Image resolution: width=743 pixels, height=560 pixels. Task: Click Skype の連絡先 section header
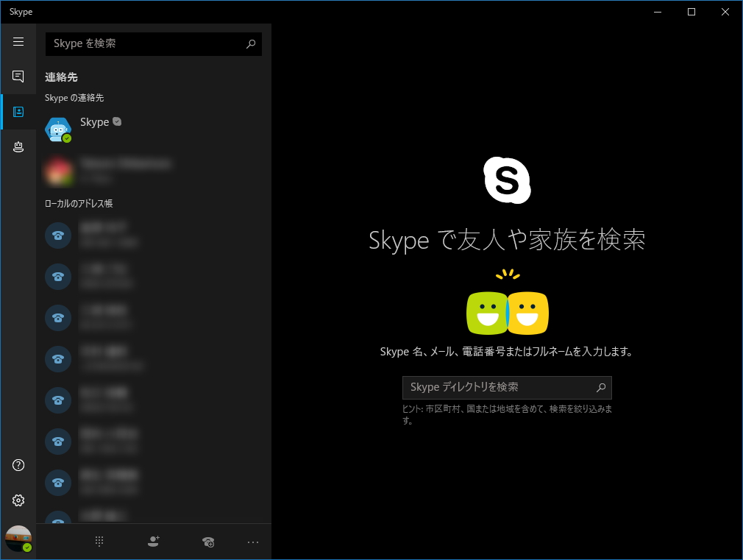[74, 98]
